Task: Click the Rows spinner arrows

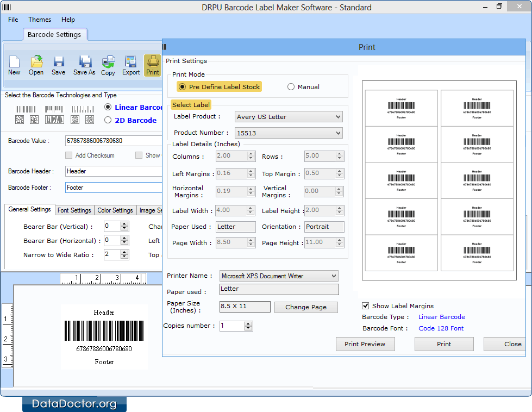Action: (x=339, y=156)
